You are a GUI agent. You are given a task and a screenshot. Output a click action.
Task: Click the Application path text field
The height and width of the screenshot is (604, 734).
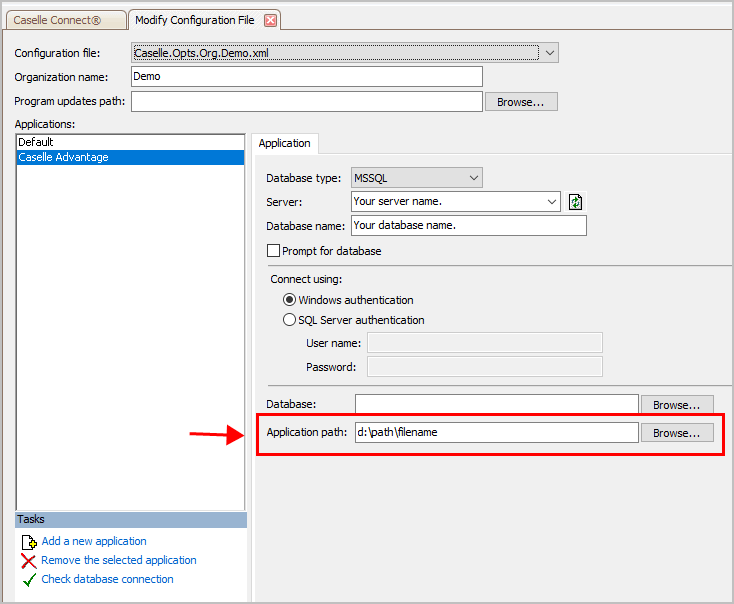(x=497, y=433)
